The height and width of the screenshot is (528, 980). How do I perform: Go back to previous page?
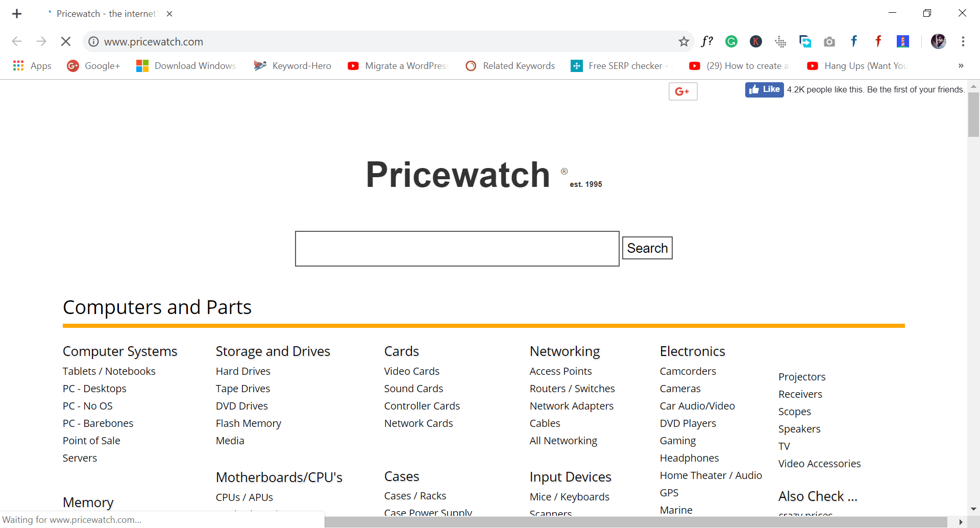tap(17, 41)
